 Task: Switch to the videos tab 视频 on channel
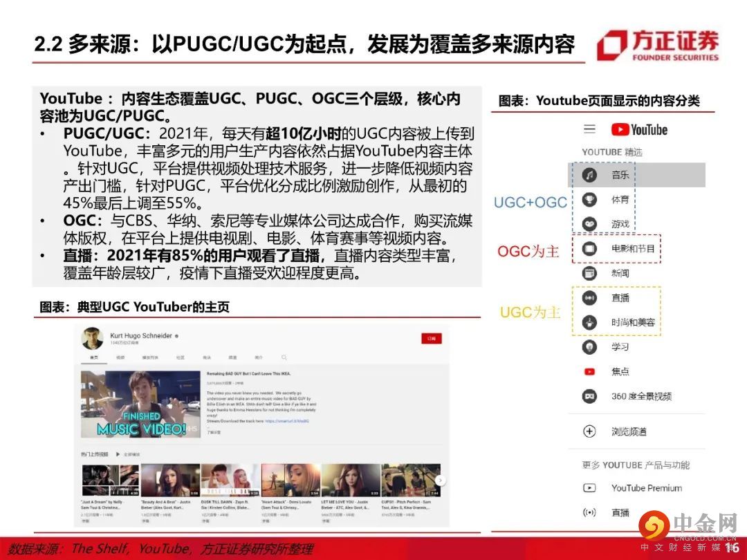point(120,357)
